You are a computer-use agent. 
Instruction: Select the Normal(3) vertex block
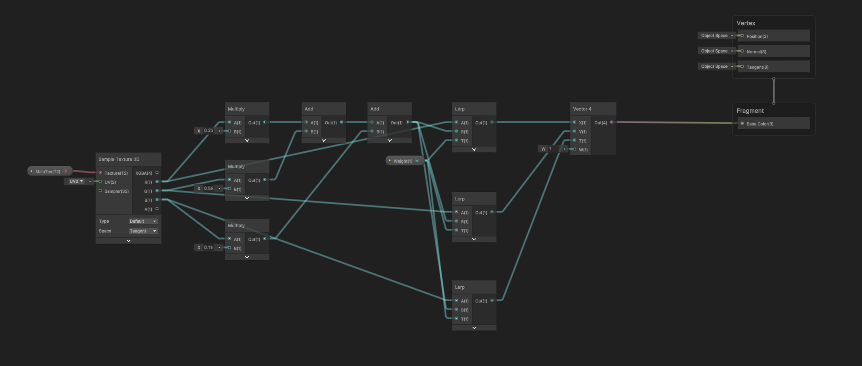tap(774, 51)
